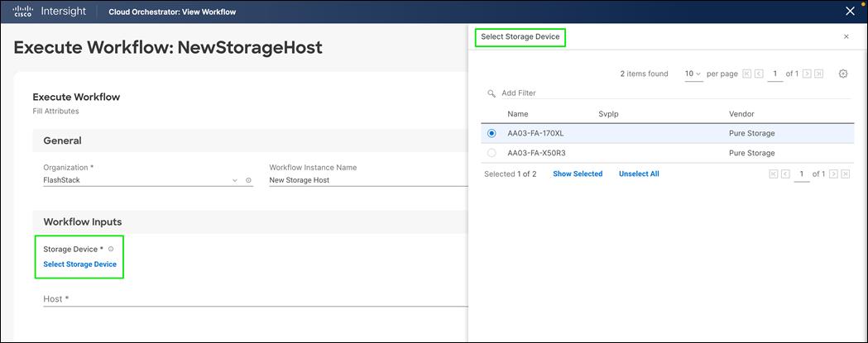Screen dimensions: 868x343
Task: Go to next page in top pagination
Action: [x=807, y=74]
